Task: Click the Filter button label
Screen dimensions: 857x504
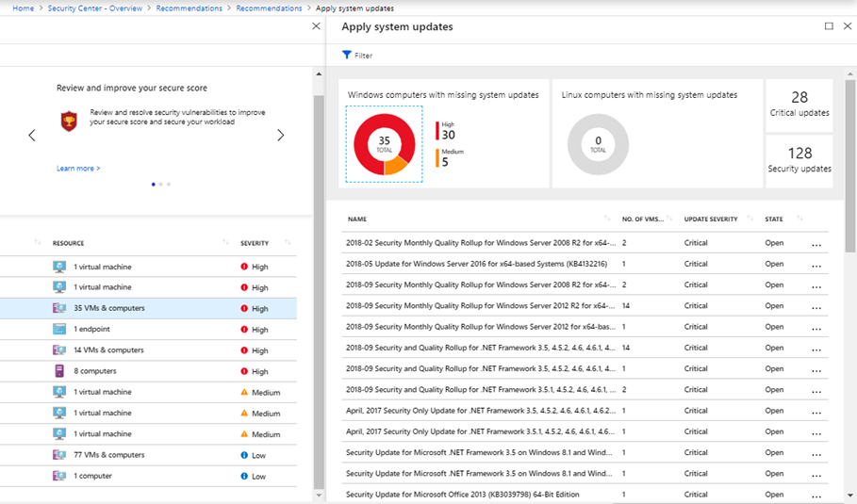Action: pos(364,56)
